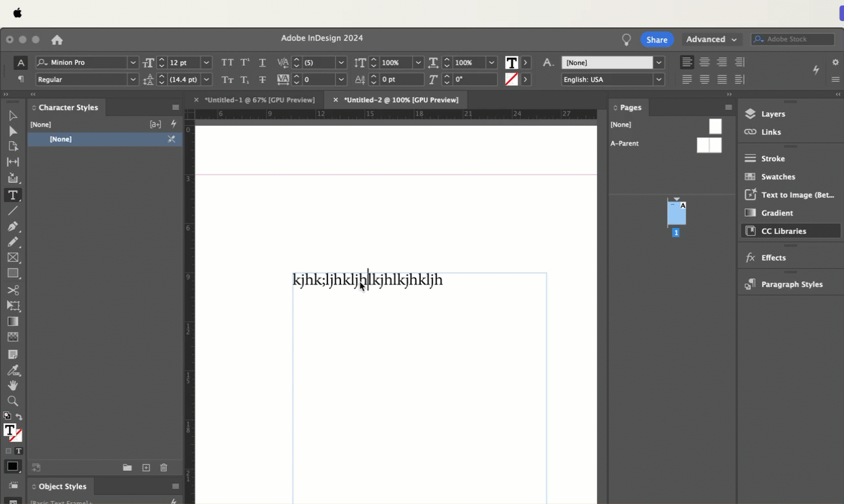The image size is (844, 504).
Task: Toggle Subscript formatting button
Action: point(245,80)
